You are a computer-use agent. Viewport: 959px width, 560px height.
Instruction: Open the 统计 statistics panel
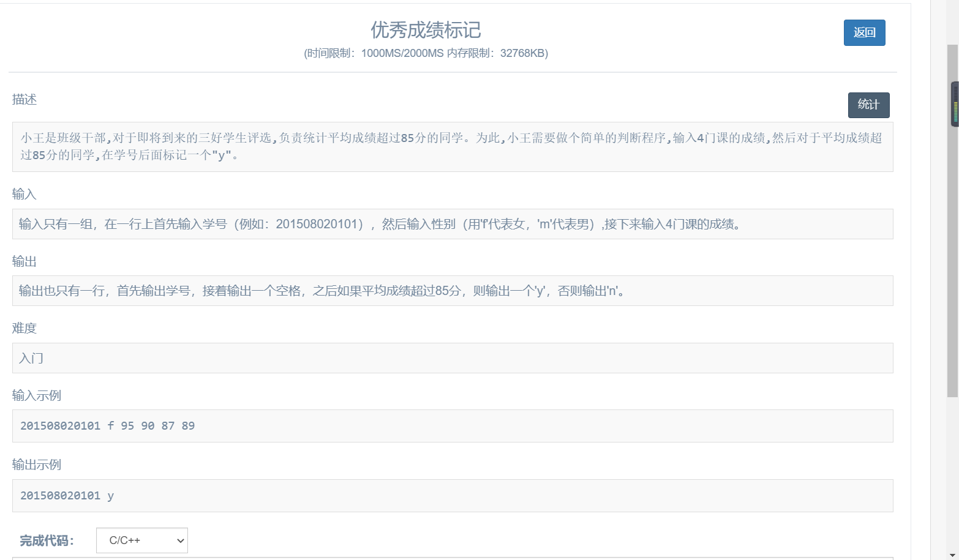[x=868, y=105]
